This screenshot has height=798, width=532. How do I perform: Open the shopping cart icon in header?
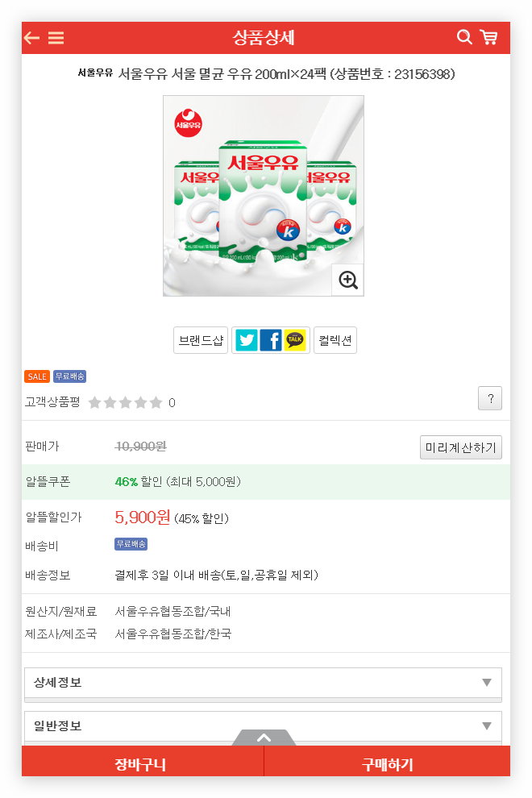488,37
